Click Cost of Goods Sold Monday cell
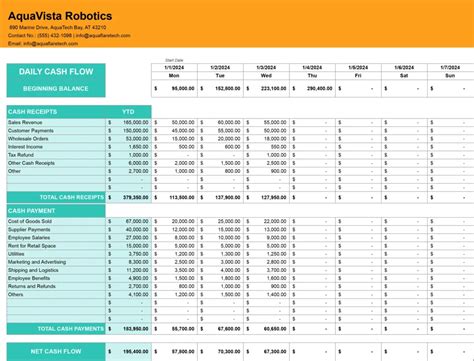 (x=174, y=221)
